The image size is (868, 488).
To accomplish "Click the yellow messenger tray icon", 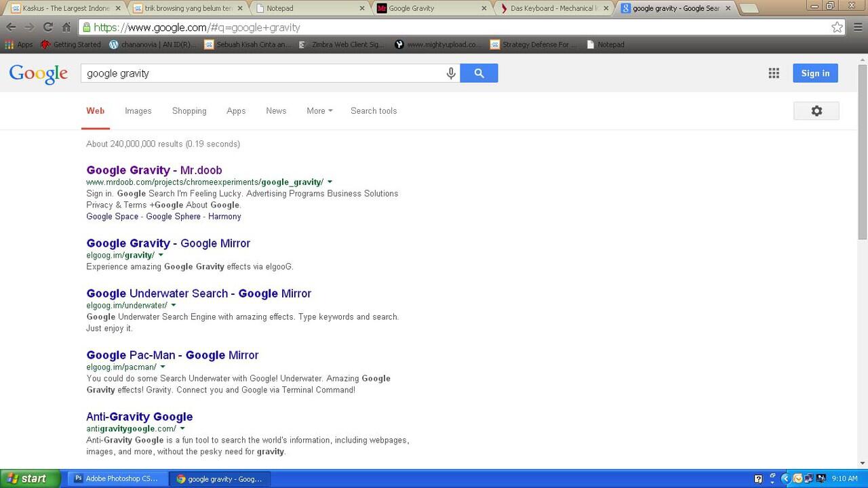I will [797, 479].
